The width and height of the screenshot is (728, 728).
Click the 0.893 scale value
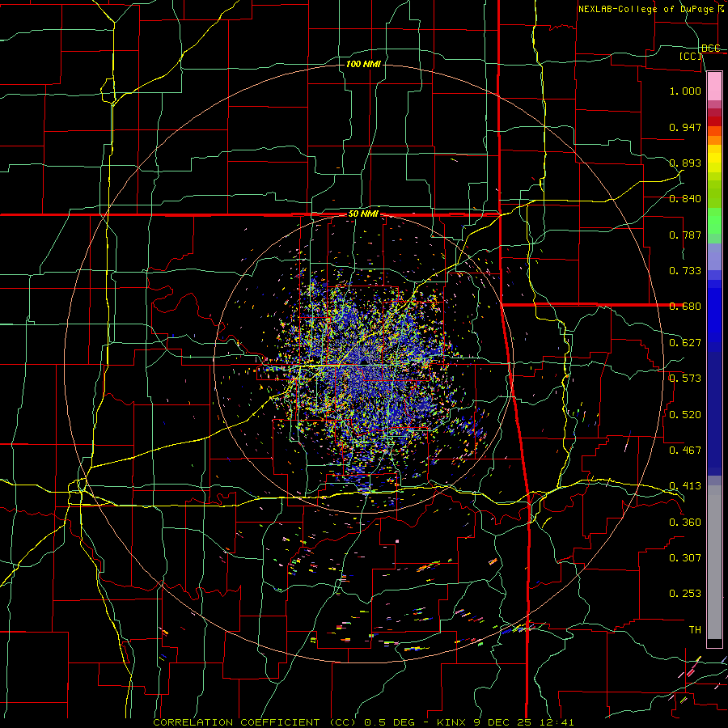tap(685, 163)
